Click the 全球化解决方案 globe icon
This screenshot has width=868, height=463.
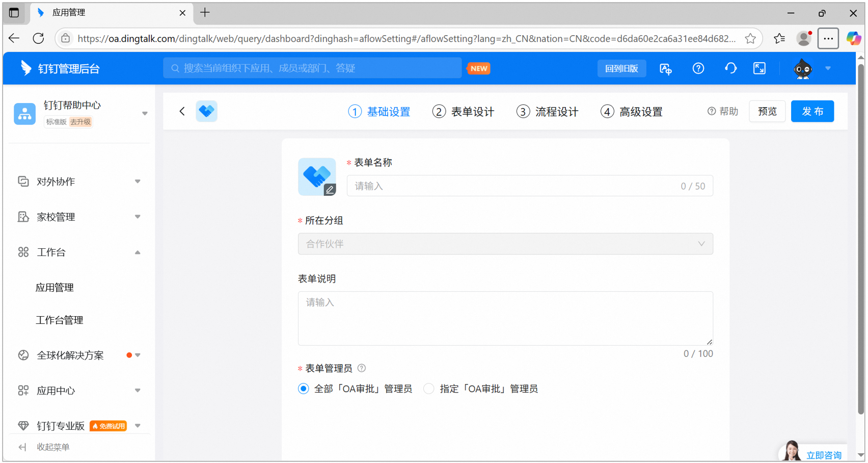tap(23, 355)
